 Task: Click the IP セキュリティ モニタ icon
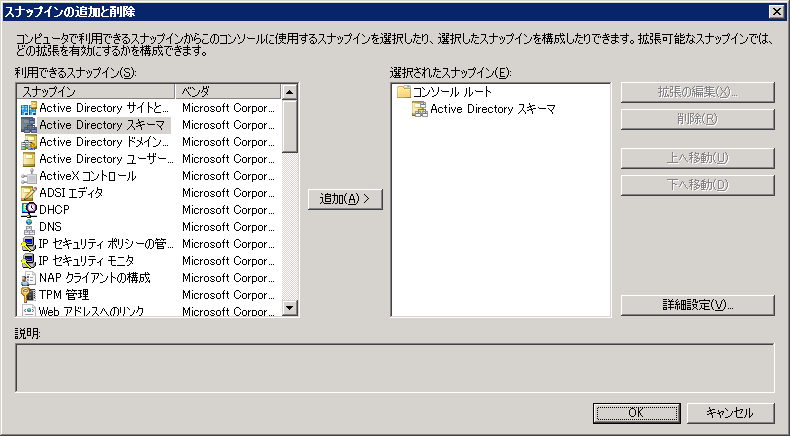pyautogui.click(x=28, y=261)
